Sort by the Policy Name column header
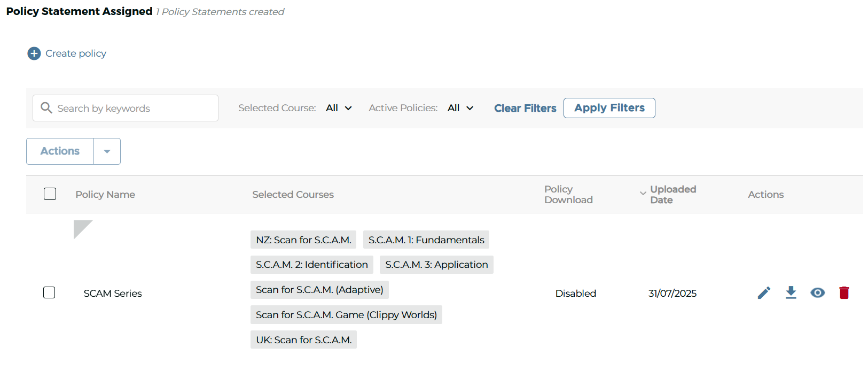 pyautogui.click(x=105, y=195)
